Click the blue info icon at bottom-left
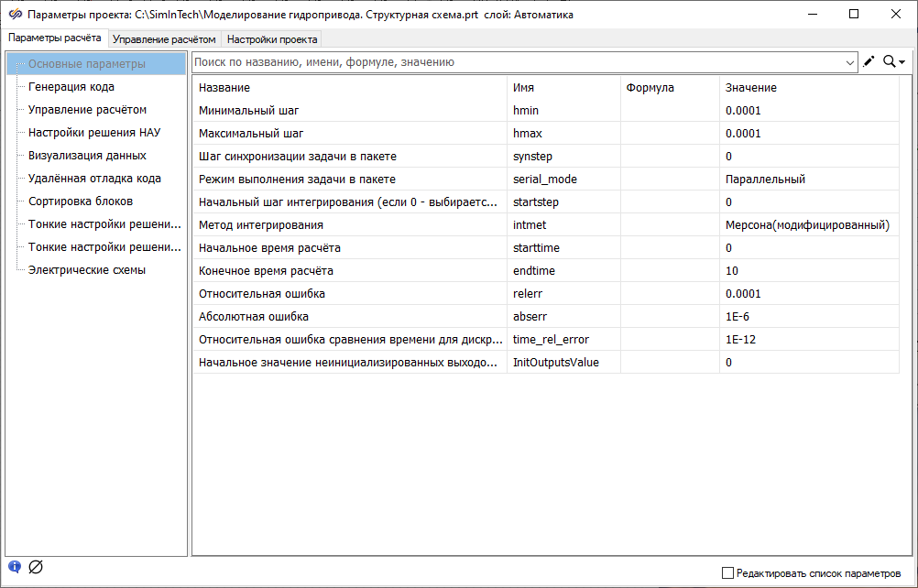This screenshot has width=918, height=588. pos(15,566)
